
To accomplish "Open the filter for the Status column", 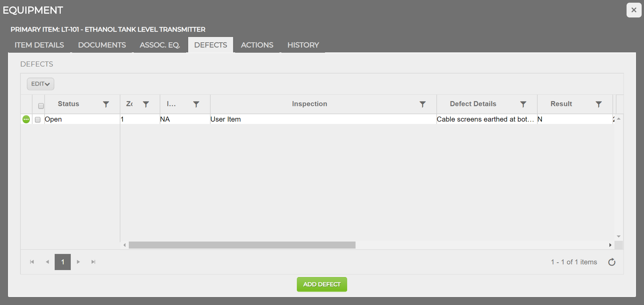I will pos(106,104).
